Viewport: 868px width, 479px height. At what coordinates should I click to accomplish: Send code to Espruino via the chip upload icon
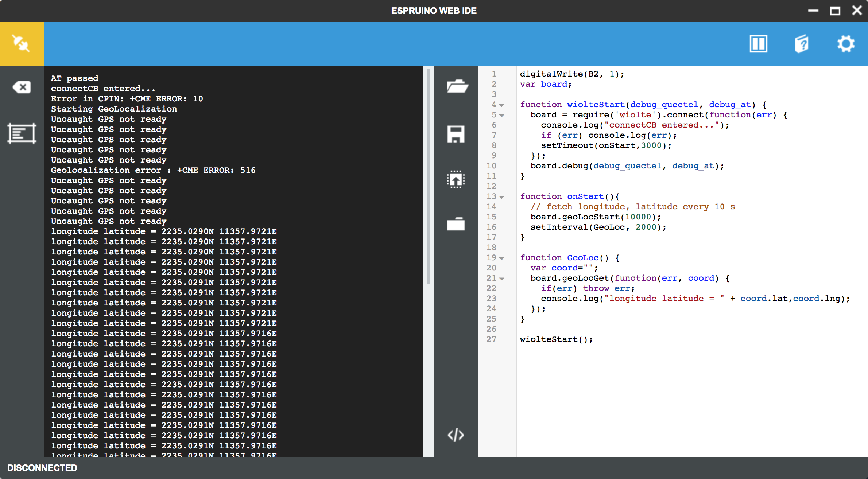pos(456,179)
